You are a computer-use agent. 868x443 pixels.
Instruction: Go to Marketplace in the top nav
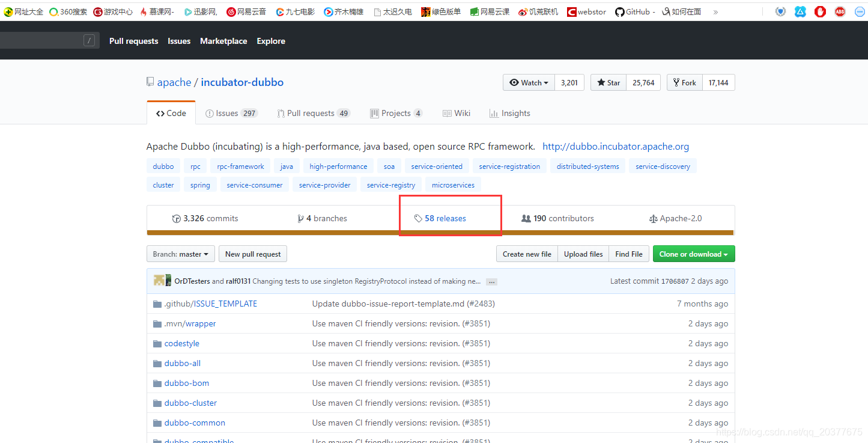tap(223, 41)
